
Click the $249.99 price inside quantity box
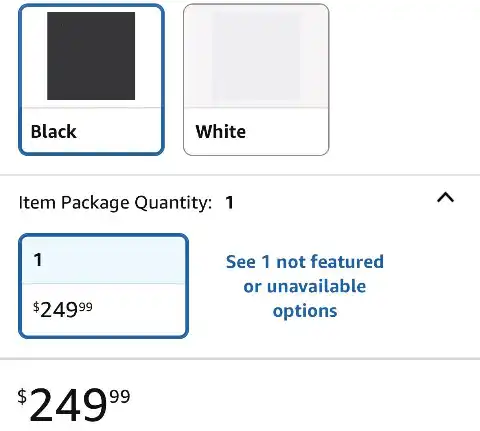click(63, 309)
